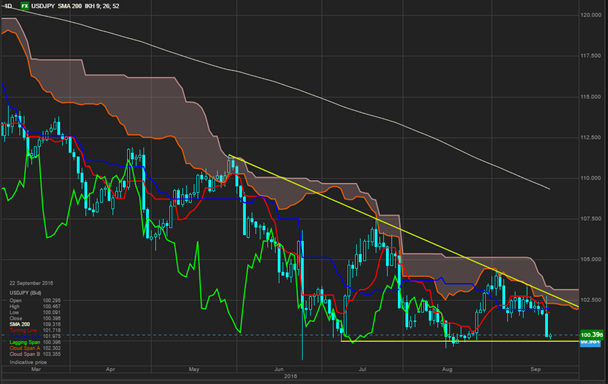Click the blue price tag below current price
Viewport: 608px width, 384px height.
[x=590, y=342]
